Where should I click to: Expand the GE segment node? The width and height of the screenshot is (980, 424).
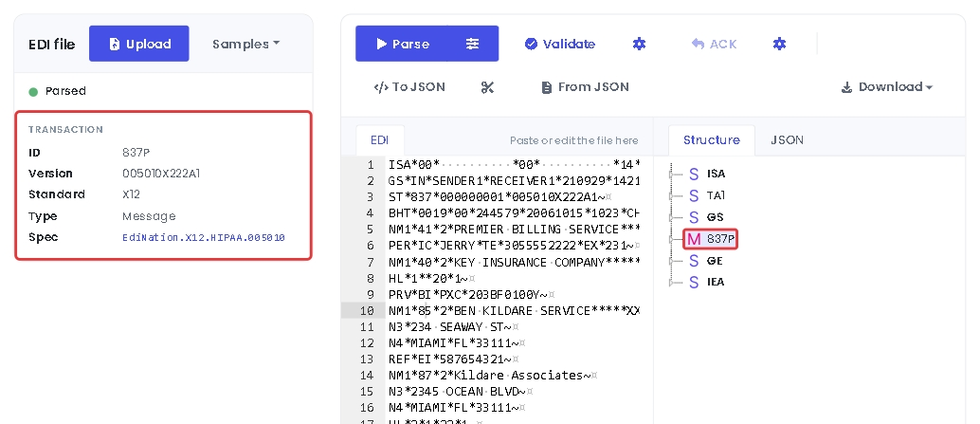(673, 261)
